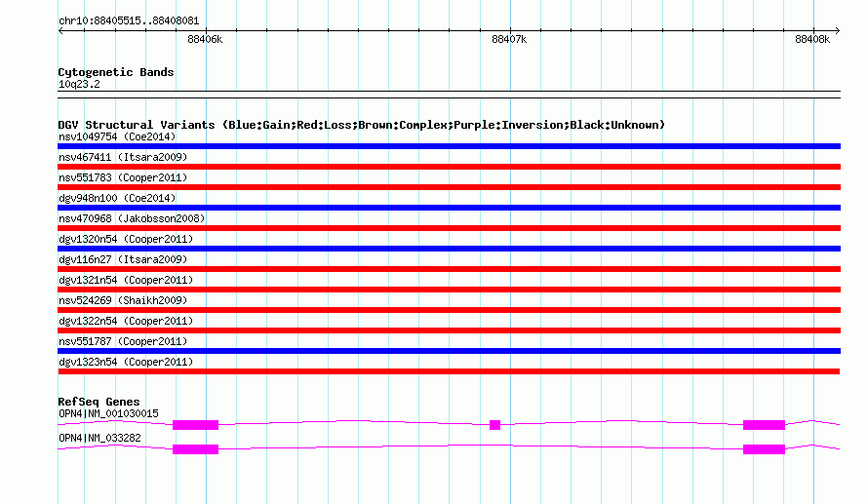Click the DGV Structural Variants track title

[x=362, y=125]
